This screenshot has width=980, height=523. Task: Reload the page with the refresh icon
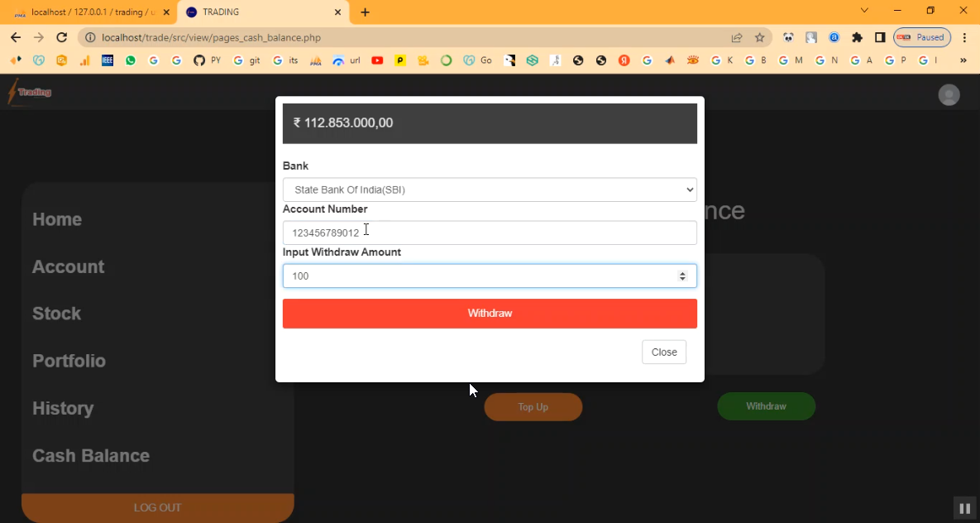click(61, 37)
